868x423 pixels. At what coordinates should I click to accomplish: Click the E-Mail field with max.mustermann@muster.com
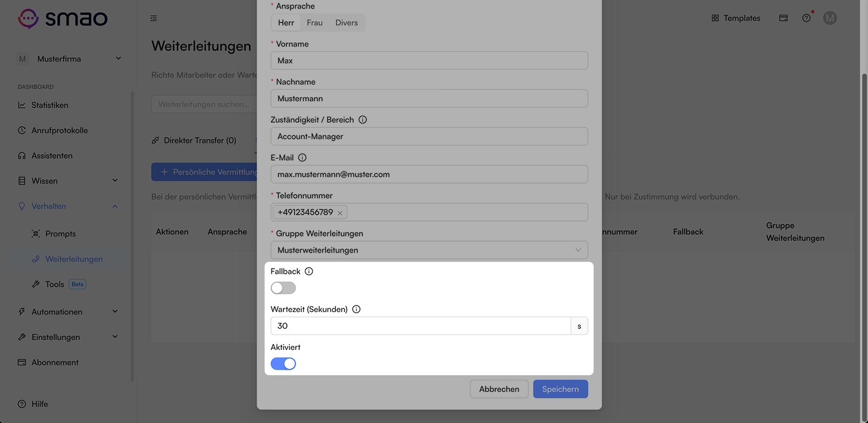coord(429,174)
